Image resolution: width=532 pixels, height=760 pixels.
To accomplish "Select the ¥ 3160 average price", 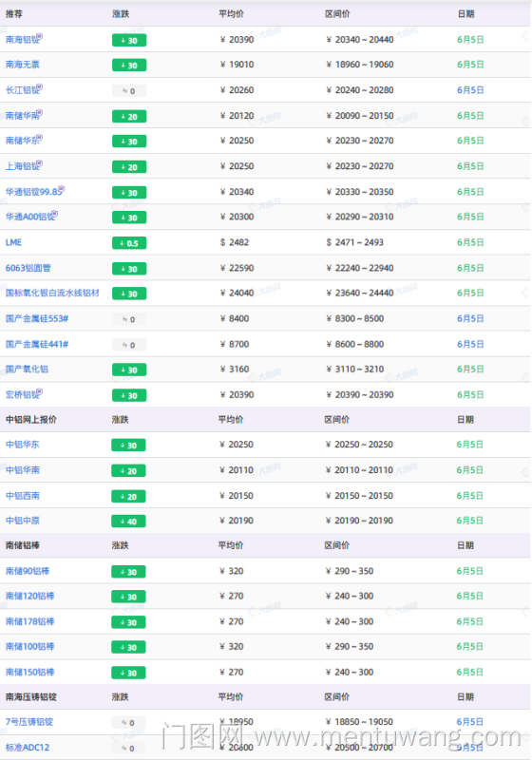I will click(235, 369).
